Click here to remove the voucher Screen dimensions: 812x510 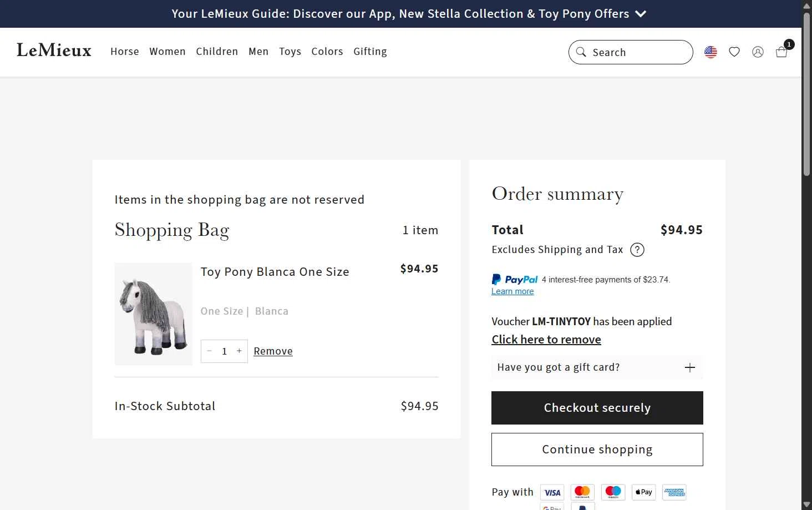(546, 340)
